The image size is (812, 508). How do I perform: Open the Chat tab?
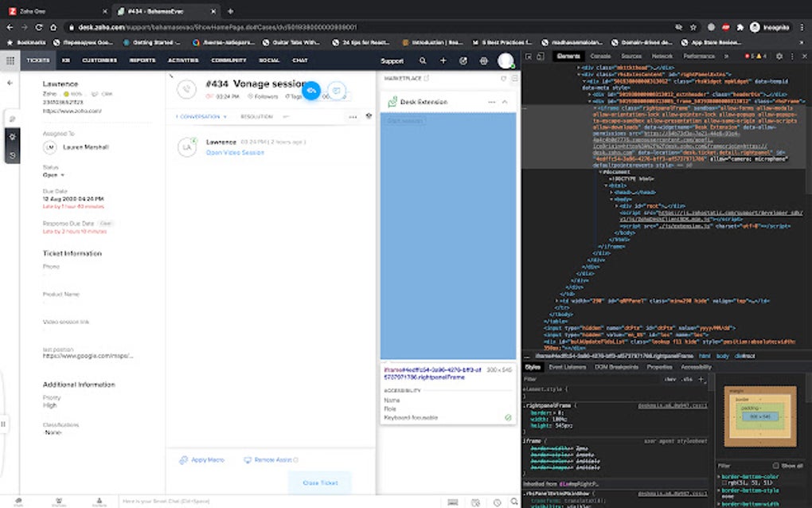coord(300,61)
